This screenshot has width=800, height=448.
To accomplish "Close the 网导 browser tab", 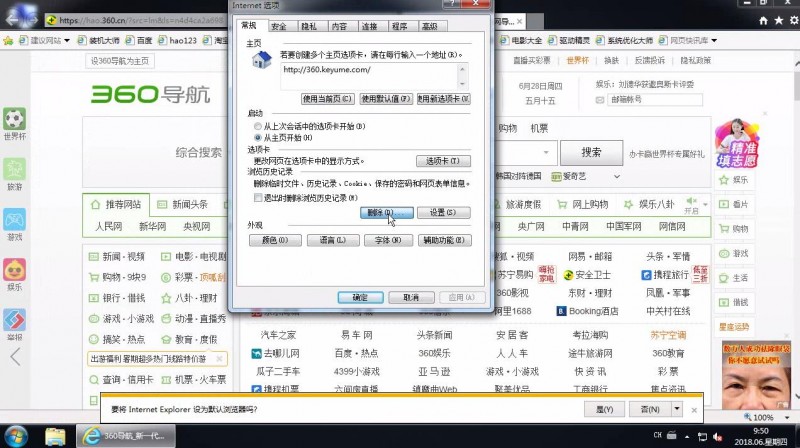I will pyautogui.click(x=519, y=21).
